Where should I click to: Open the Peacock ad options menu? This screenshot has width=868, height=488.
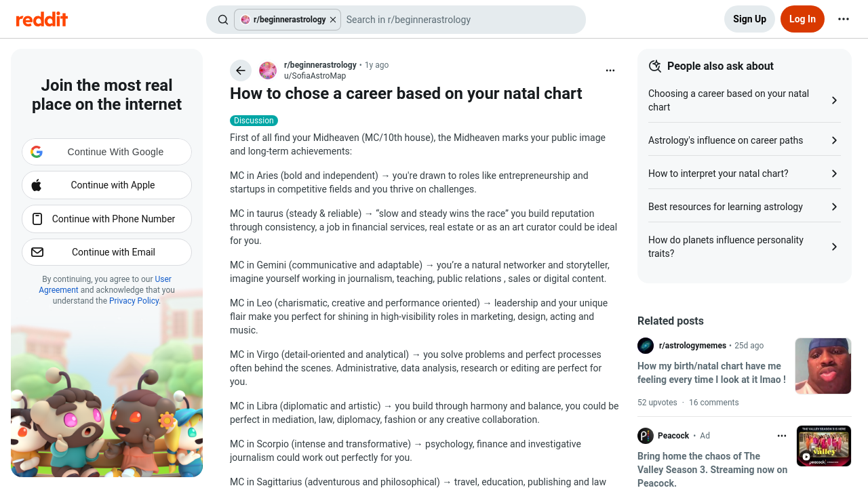tap(782, 436)
